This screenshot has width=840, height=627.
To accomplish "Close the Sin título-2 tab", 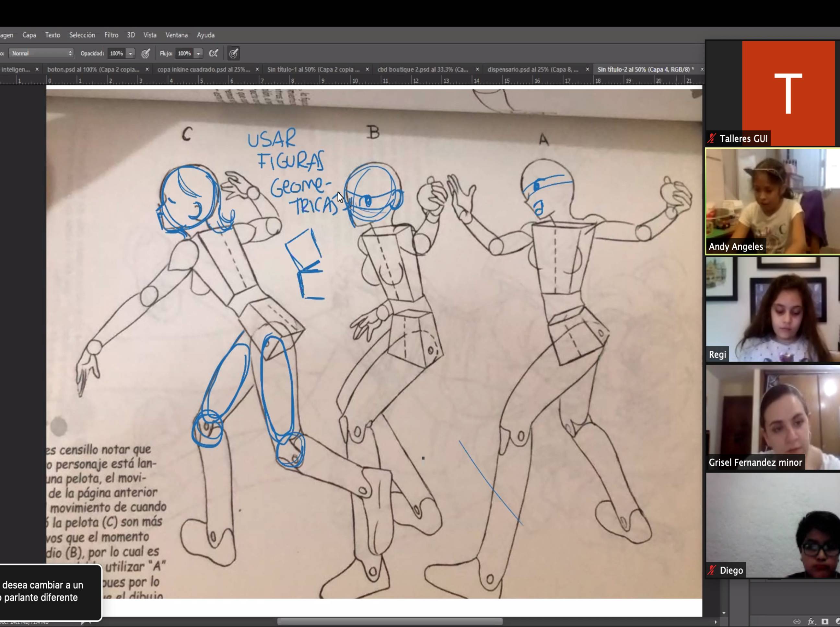I will pos(702,69).
